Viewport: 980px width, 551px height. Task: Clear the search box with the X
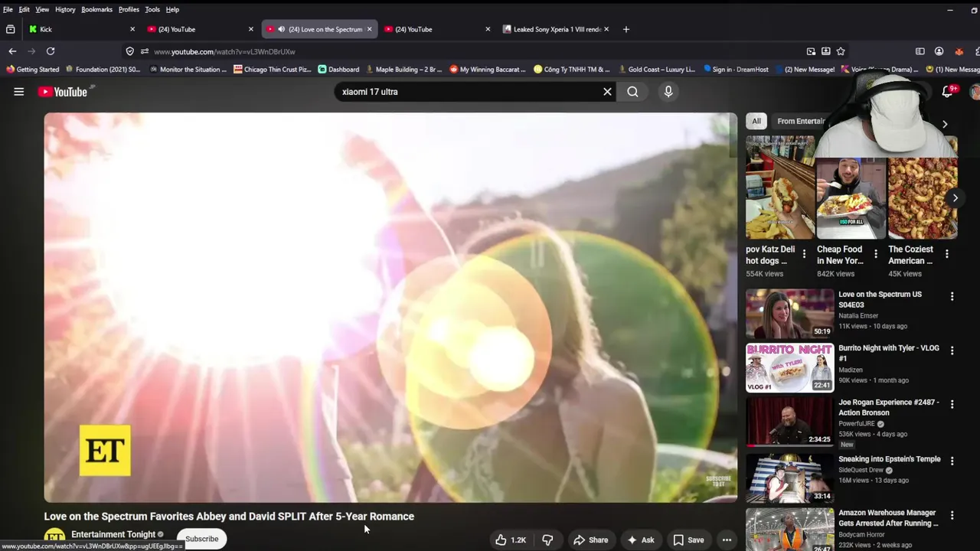coord(607,92)
